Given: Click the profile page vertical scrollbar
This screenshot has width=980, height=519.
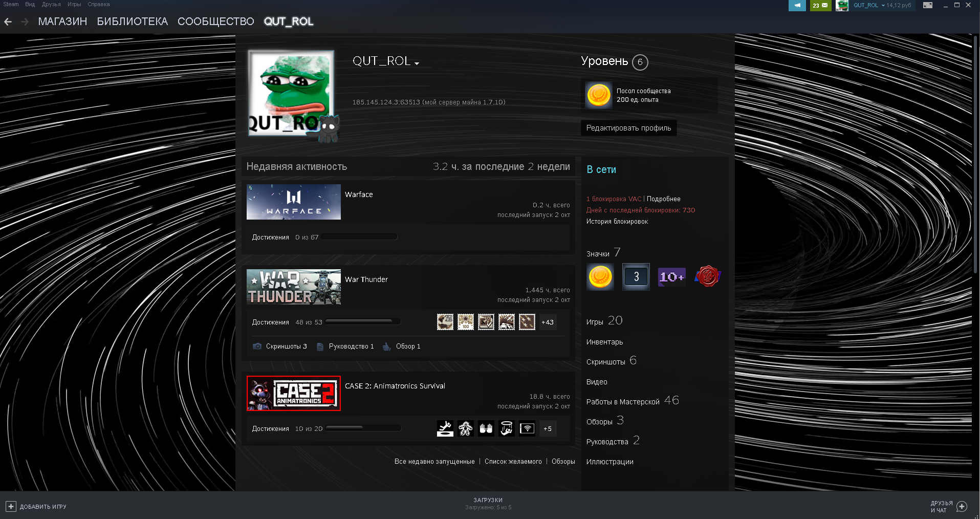Looking at the screenshot, I should pos(975,154).
